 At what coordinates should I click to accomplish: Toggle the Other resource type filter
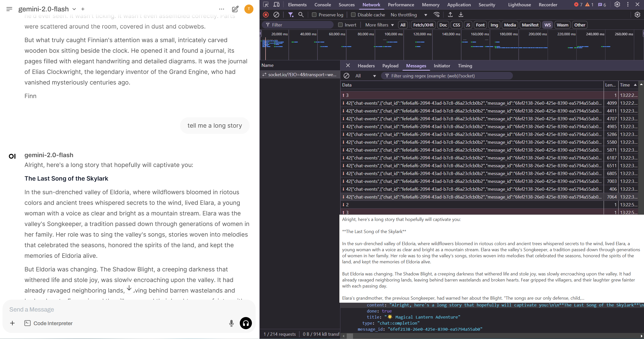point(580,25)
